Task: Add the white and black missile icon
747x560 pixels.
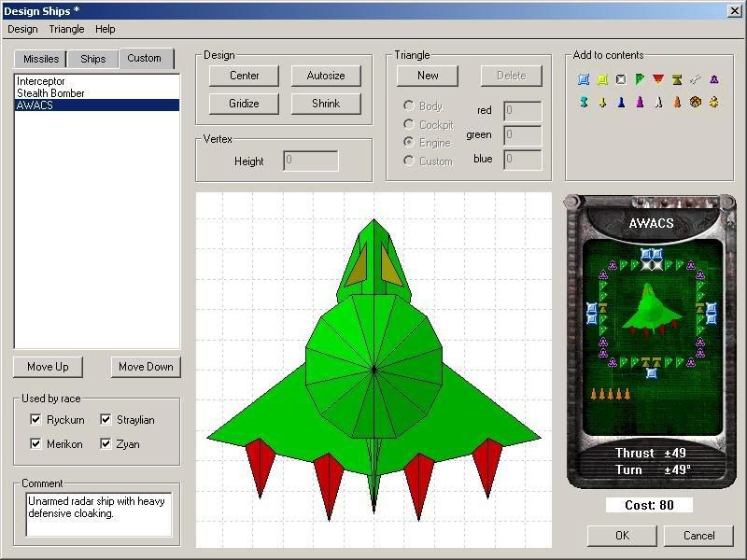Action: [x=658, y=102]
